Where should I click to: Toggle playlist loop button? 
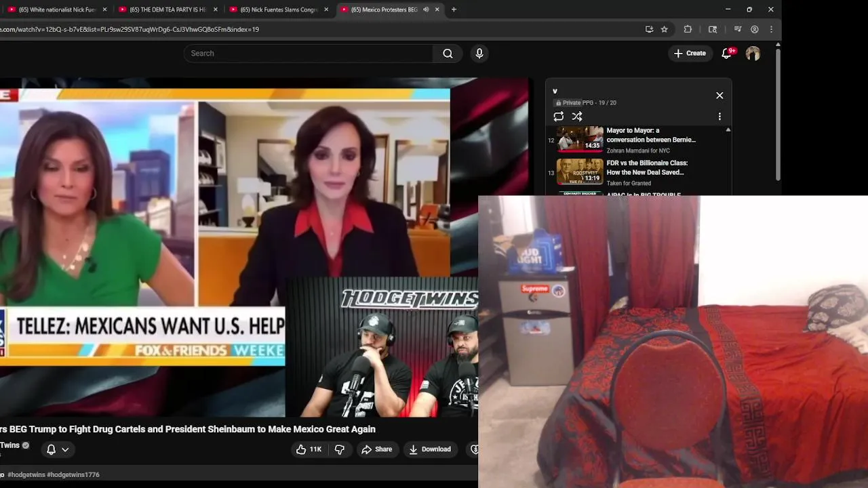(x=559, y=117)
